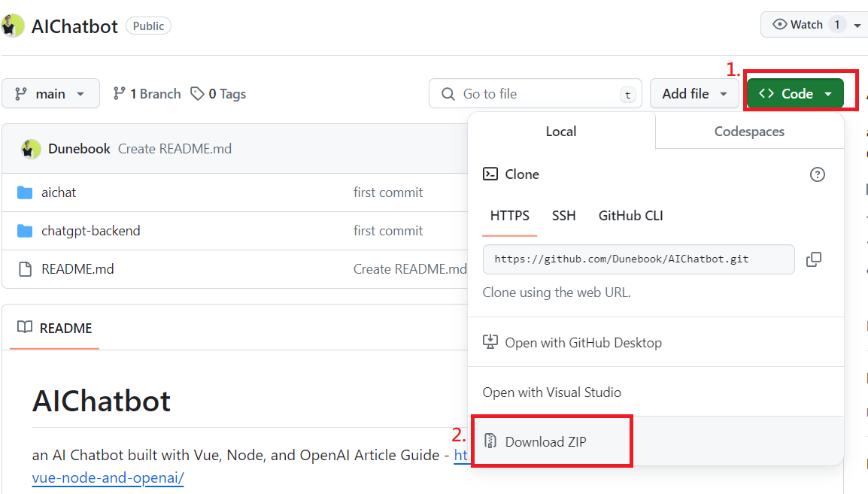Screen dimensions: 868x494
Task: Click the Clone help question mark icon
Action: [817, 174]
